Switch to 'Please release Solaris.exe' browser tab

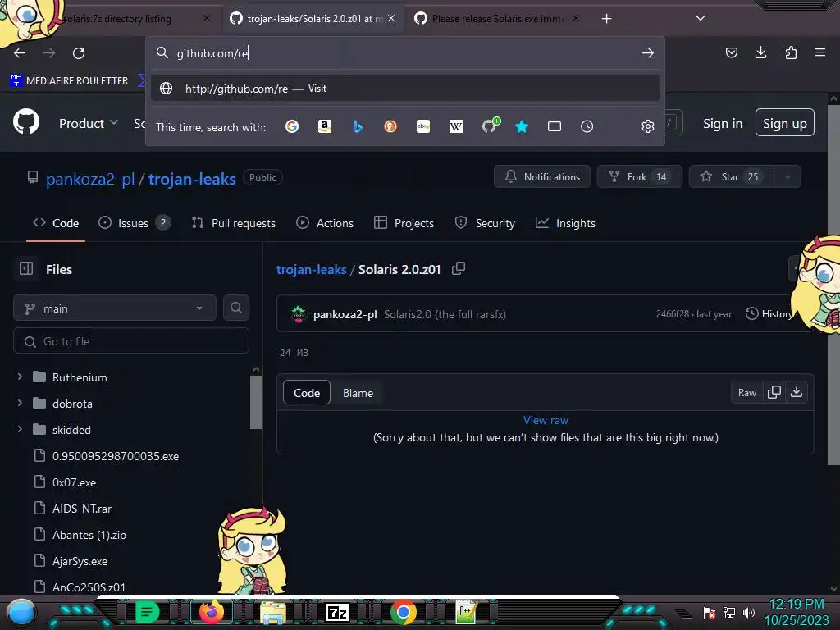[496, 18]
